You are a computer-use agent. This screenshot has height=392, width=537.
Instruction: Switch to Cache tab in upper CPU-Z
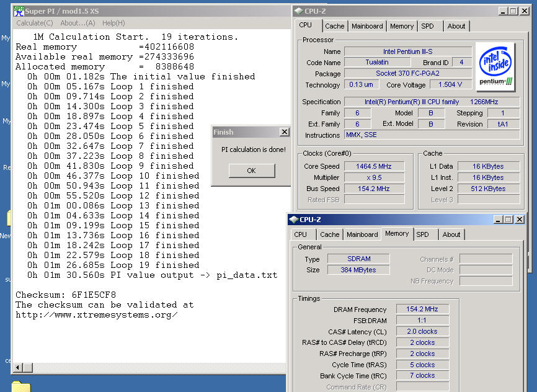(335, 26)
